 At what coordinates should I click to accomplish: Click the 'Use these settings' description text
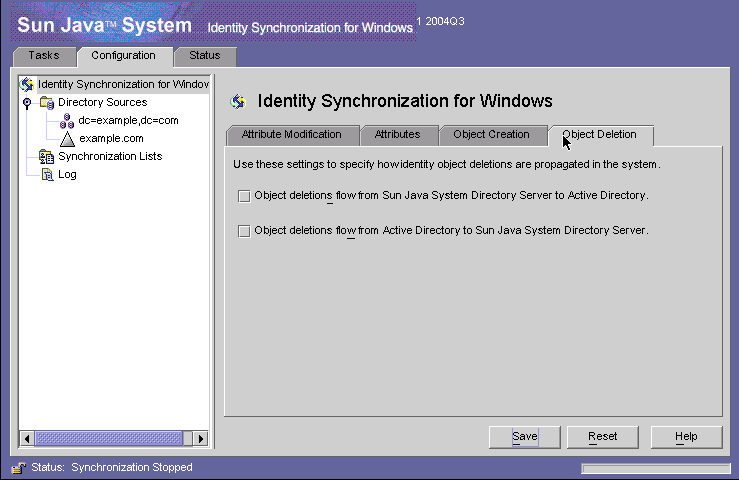pyautogui.click(x=447, y=165)
